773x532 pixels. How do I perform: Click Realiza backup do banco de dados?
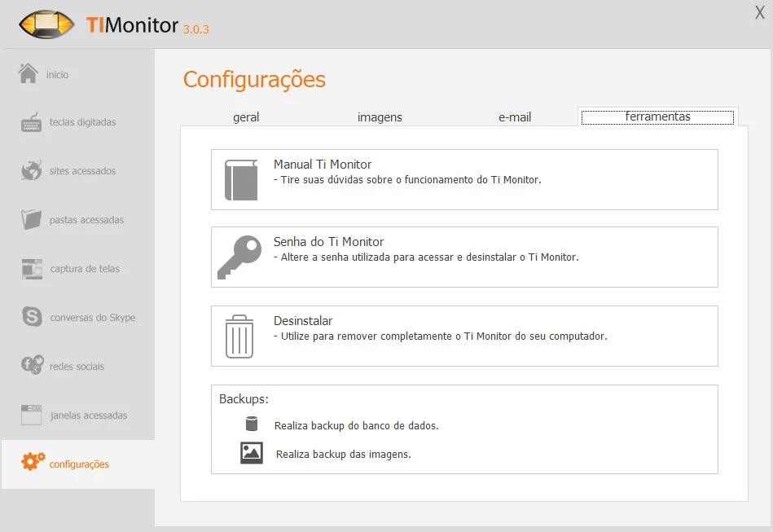pos(357,425)
